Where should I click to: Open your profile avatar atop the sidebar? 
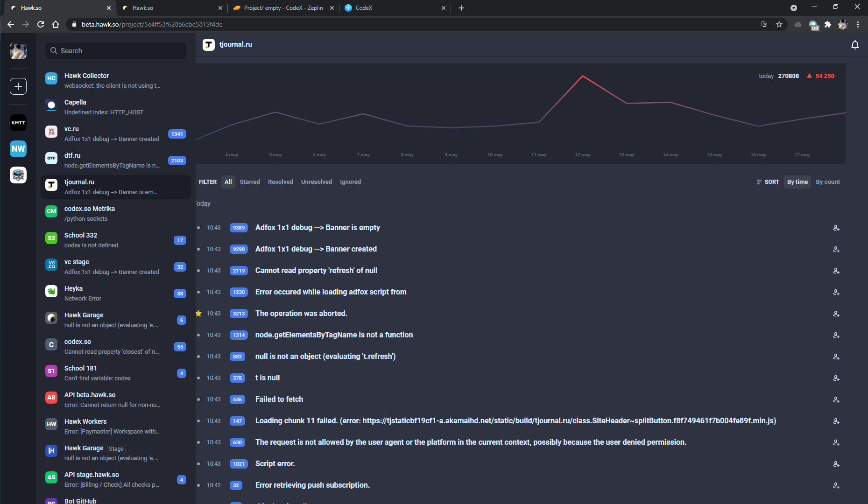18,51
